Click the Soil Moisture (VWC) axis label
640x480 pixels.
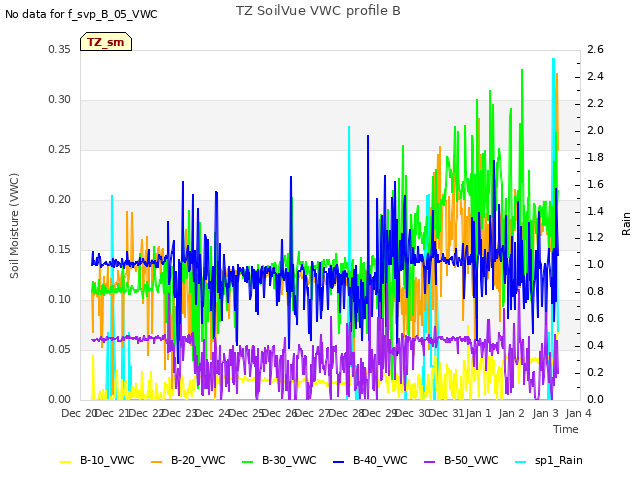coord(14,226)
